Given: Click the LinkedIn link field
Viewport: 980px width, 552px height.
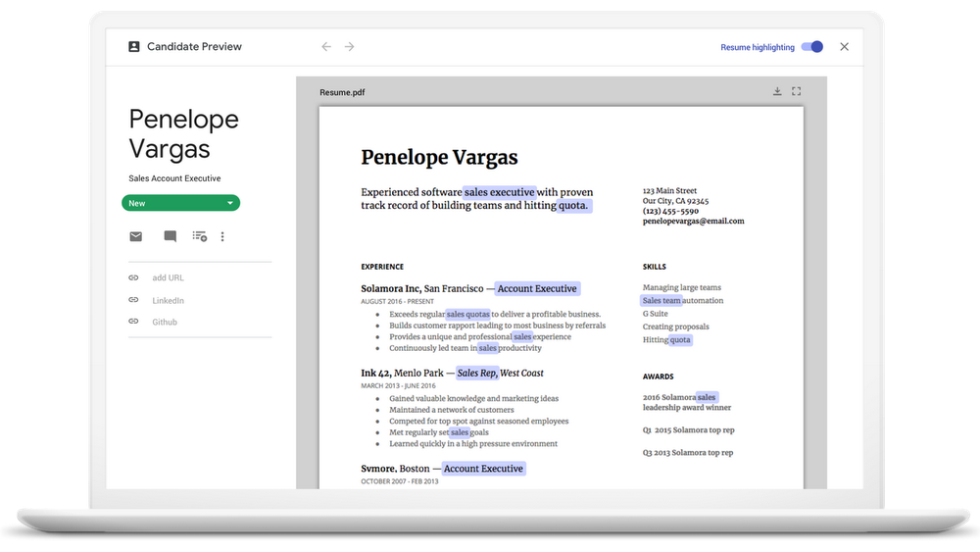Looking at the screenshot, I should [169, 301].
